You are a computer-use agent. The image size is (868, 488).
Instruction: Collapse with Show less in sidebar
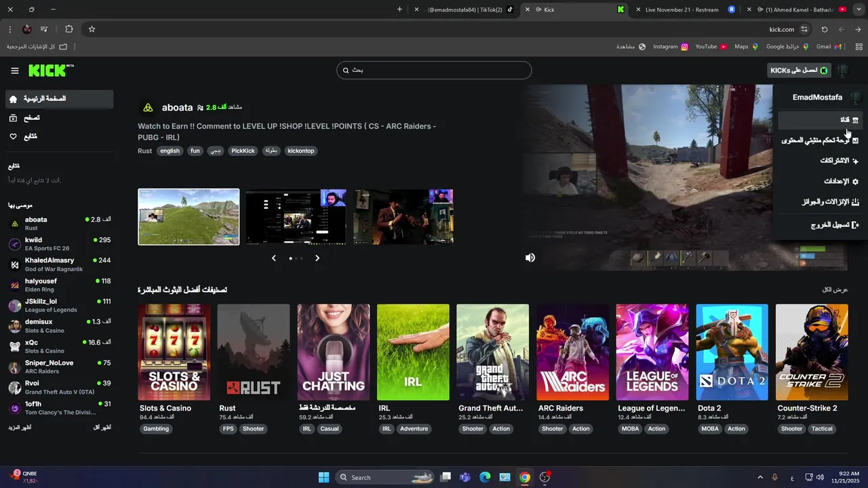[102, 428]
